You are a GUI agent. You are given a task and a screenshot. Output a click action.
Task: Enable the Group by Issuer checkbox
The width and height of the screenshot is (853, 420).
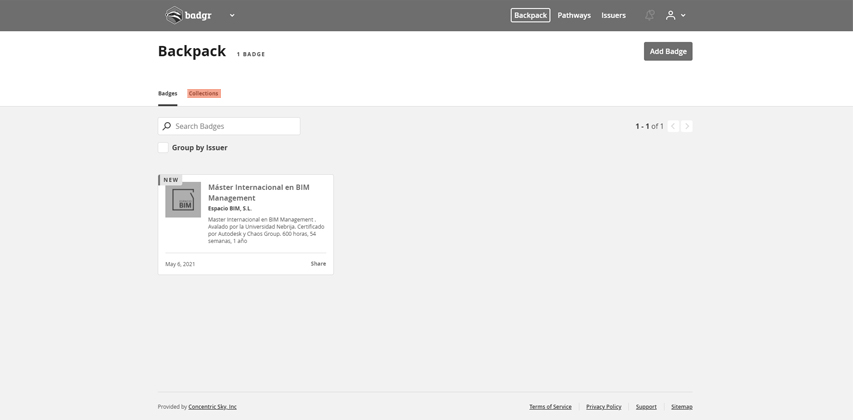(x=163, y=147)
